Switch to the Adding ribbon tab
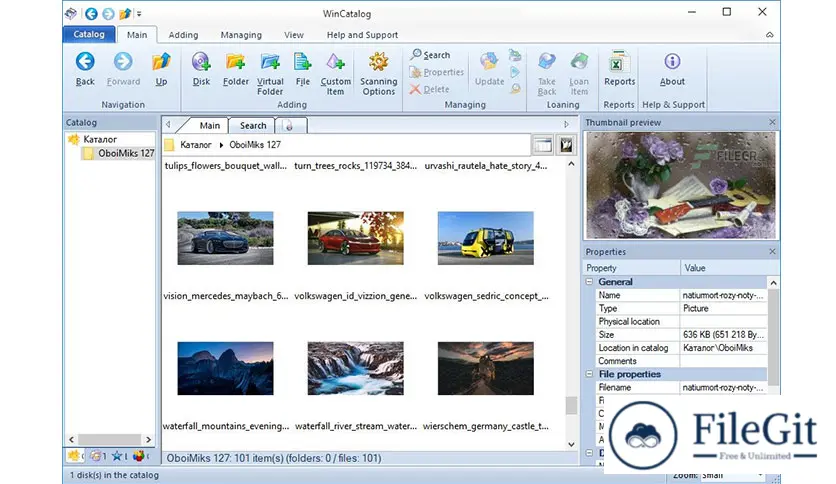The height and width of the screenshot is (484, 836). point(183,35)
